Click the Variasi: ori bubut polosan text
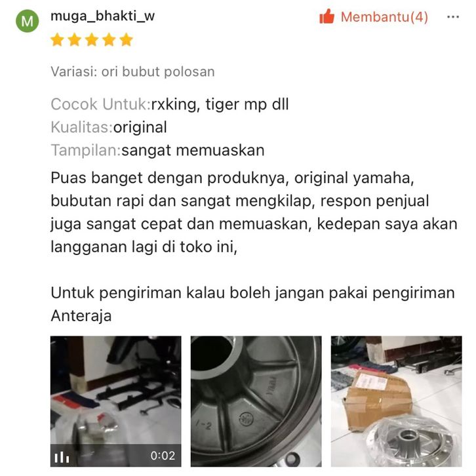 (x=132, y=72)
